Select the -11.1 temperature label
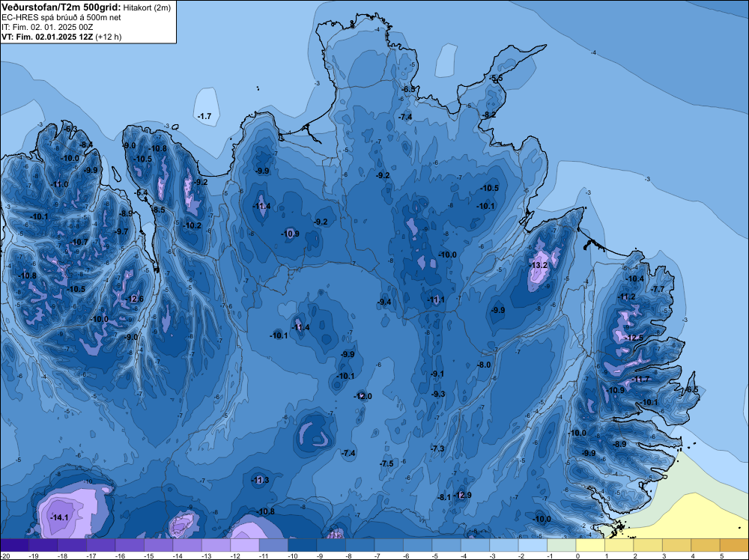The height and width of the screenshot is (560, 749). 436,299
